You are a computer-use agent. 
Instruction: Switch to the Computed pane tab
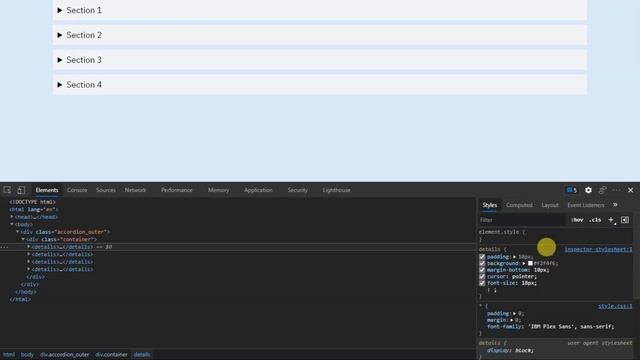pyautogui.click(x=519, y=205)
